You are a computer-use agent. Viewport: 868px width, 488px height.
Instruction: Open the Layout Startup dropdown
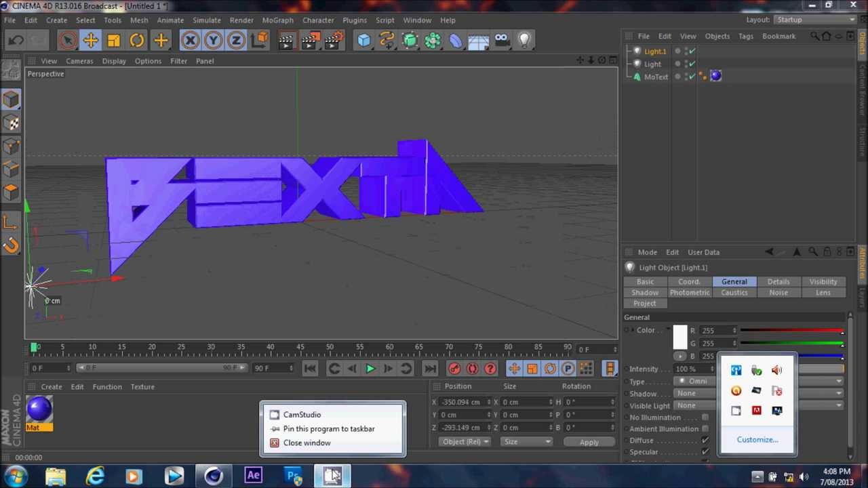[816, 20]
